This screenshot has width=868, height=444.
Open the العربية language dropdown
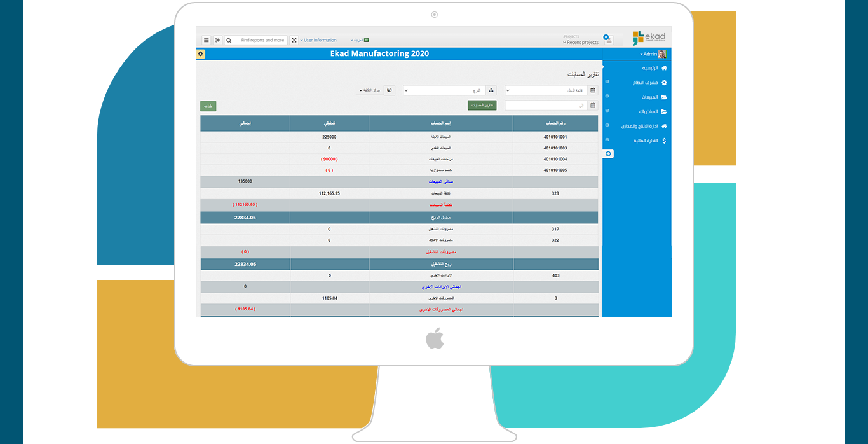tap(357, 40)
